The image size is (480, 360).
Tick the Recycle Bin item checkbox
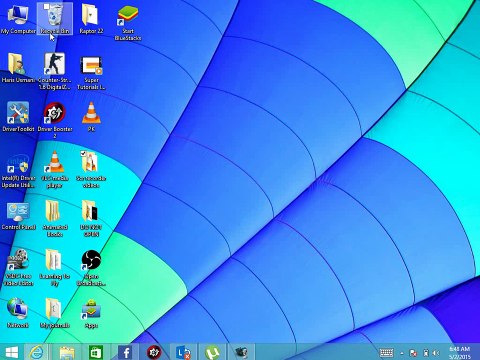coord(46,6)
